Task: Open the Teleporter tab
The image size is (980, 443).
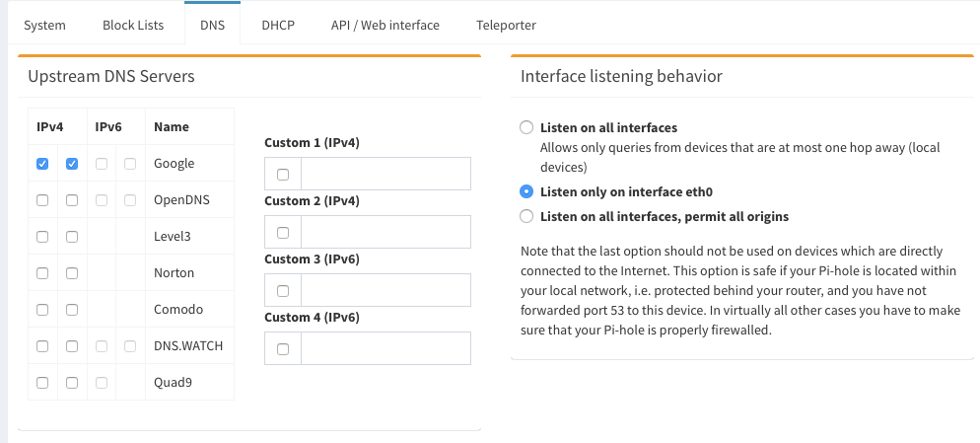Action: [x=506, y=25]
